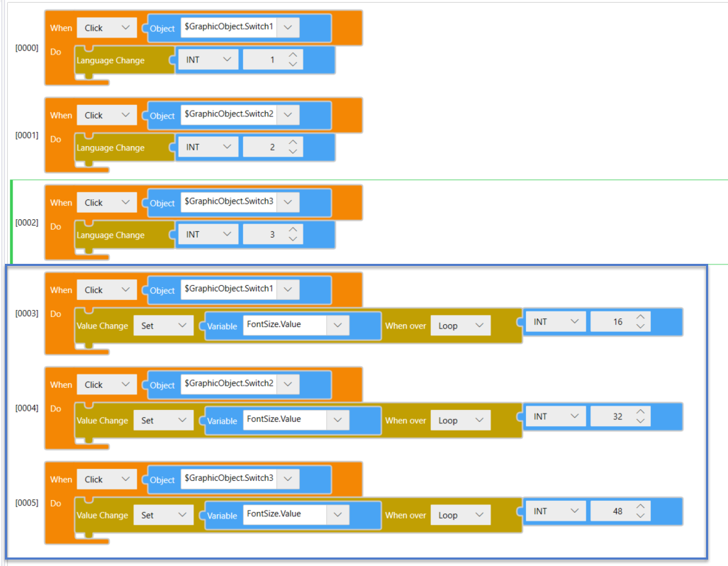This screenshot has height=566, width=728.
Task: Open the Click event dropdown in row 0000
Action: (x=107, y=28)
